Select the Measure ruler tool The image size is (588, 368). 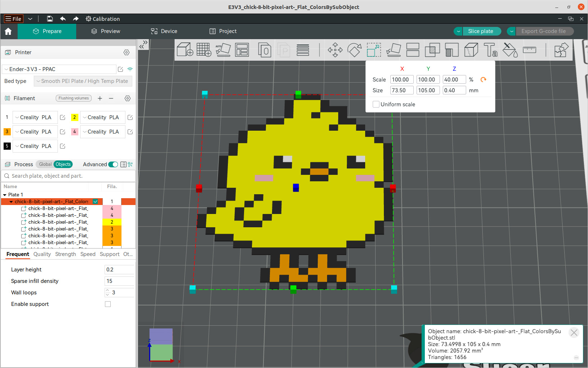(529, 50)
